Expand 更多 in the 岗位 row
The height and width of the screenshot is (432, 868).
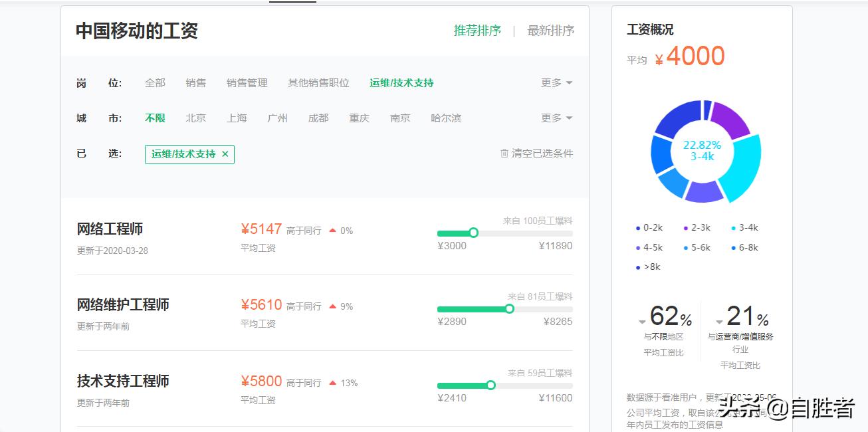557,83
